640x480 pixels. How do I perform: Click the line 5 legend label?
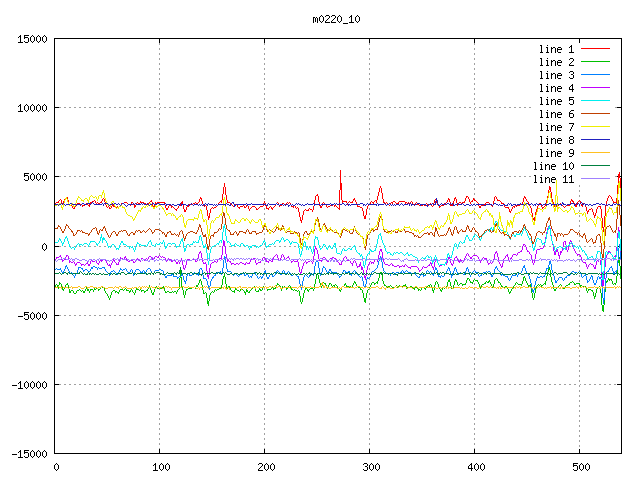click(x=557, y=101)
